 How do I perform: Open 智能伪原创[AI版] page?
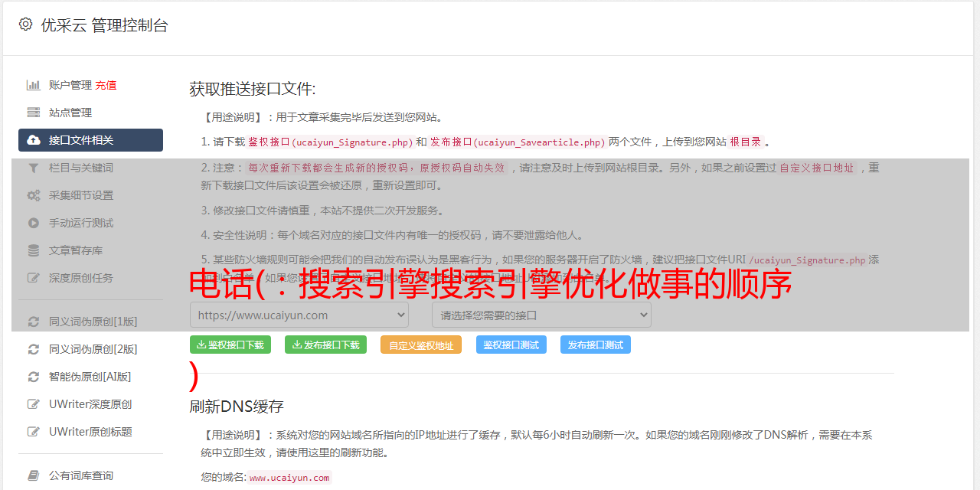90,377
